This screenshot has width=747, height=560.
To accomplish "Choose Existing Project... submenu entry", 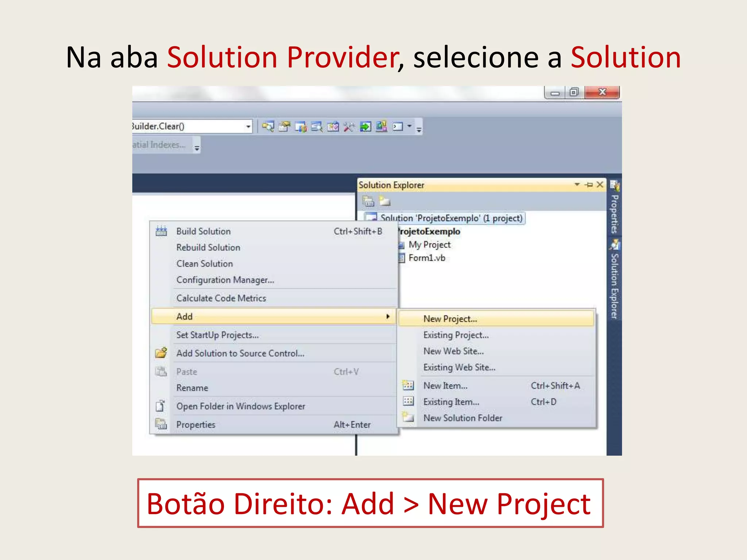I will pyautogui.click(x=496, y=335).
